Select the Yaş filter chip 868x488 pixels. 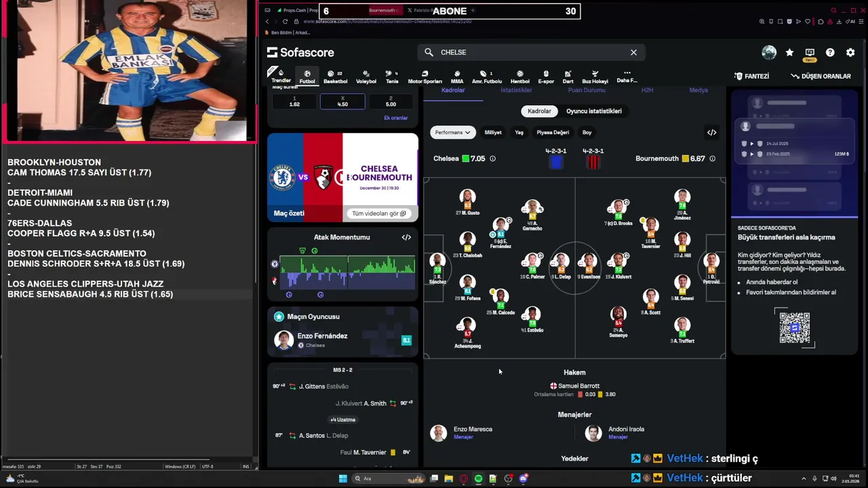coord(519,132)
